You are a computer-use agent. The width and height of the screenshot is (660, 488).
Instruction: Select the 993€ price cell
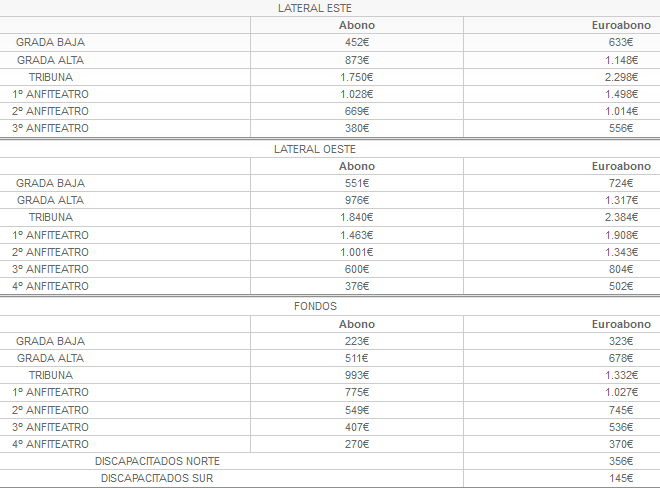357,375
